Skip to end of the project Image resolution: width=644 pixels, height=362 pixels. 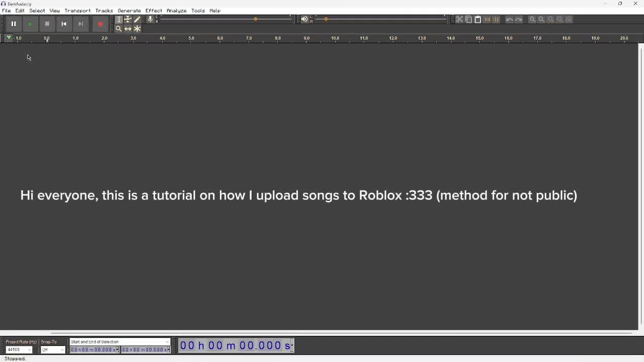point(81,24)
